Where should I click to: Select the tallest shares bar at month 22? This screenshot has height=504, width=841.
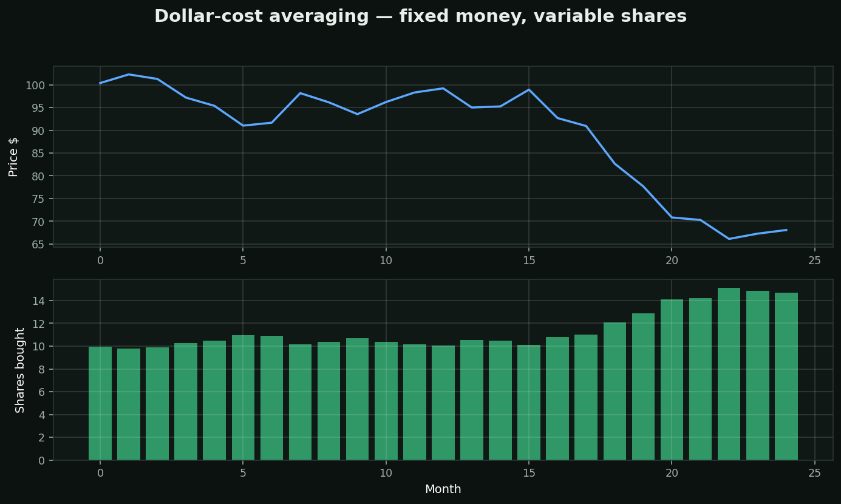click(x=729, y=374)
